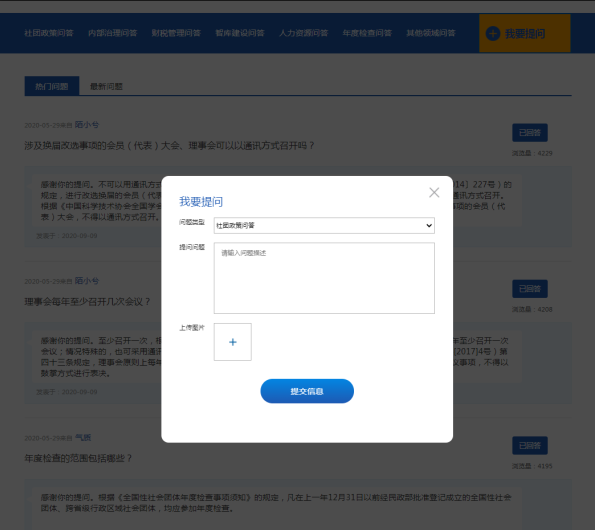
Task: Go to 智库建设问答 section
Action: pos(240,33)
